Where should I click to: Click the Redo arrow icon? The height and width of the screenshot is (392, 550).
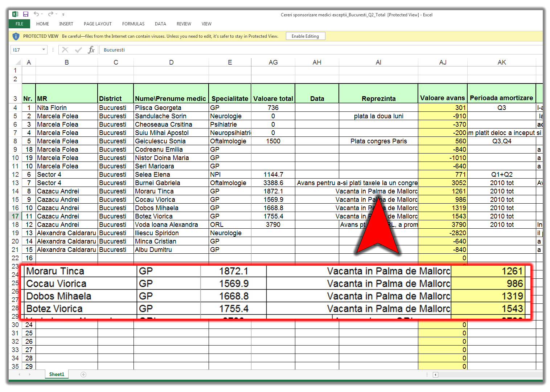click(x=50, y=14)
